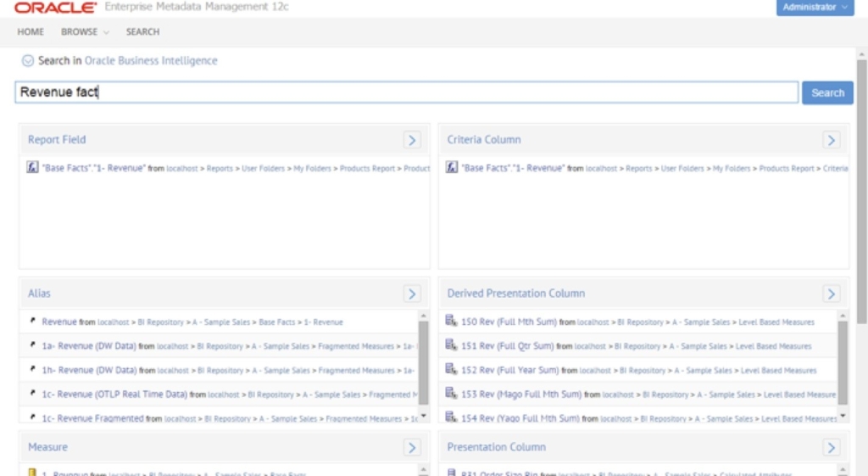Open Base Facts link in Revenue alias row
The image size is (868, 476).
(277, 322)
